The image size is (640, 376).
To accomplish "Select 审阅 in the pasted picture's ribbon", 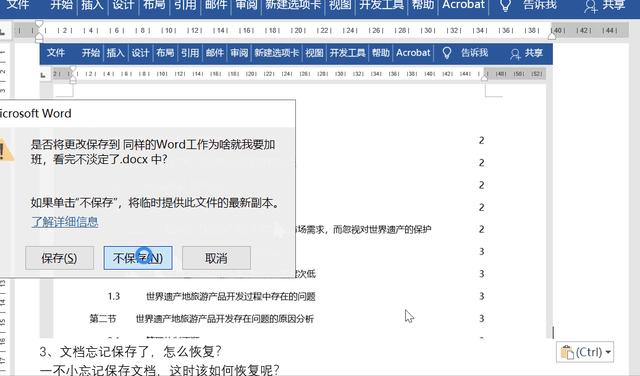I will [239, 53].
